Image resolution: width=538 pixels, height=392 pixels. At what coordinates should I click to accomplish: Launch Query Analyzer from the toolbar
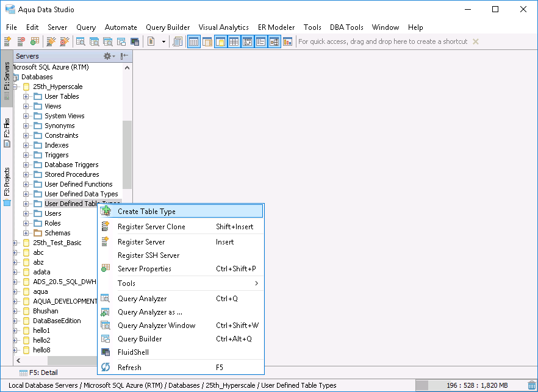coord(81,41)
